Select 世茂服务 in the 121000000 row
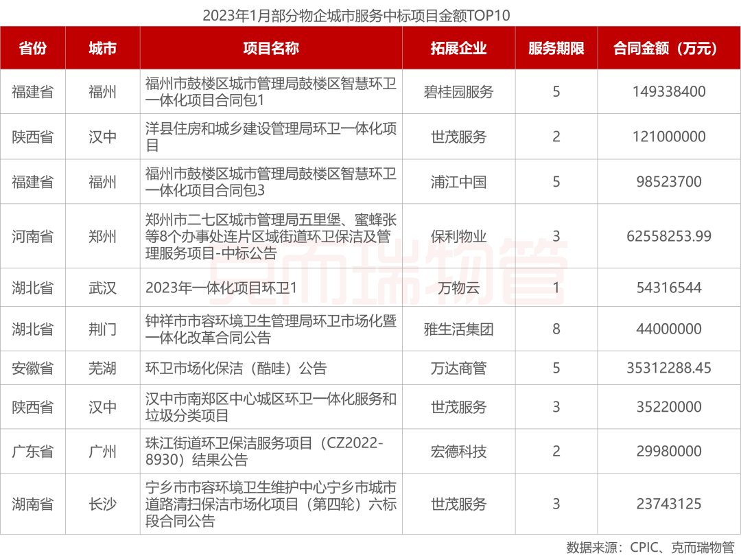Image resolution: width=741 pixels, height=560 pixels. (x=458, y=137)
